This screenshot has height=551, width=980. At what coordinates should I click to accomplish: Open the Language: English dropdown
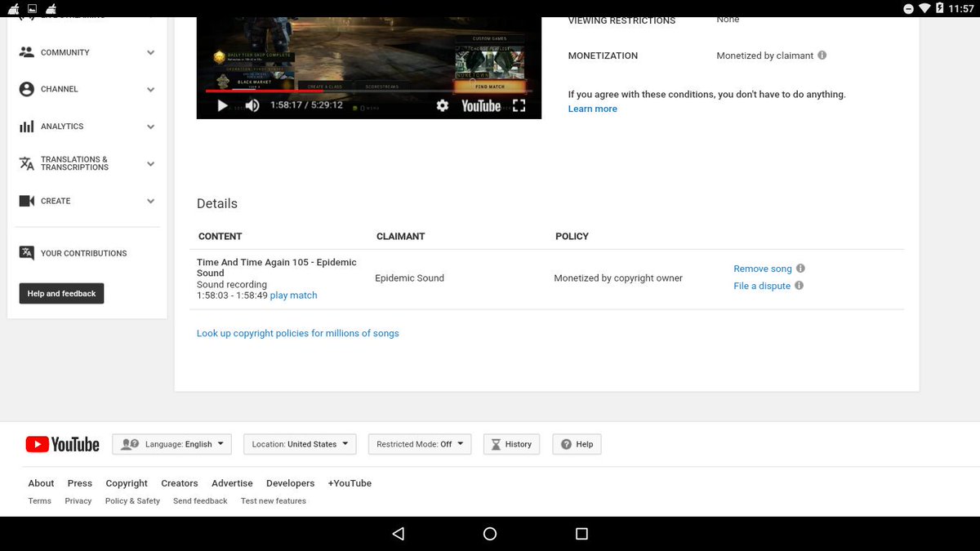[x=172, y=444]
